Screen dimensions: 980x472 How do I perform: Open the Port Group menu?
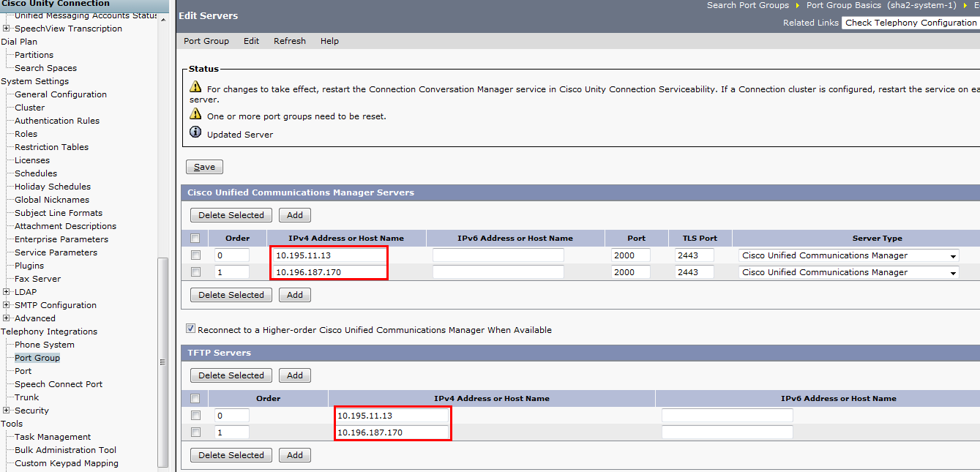tap(206, 41)
